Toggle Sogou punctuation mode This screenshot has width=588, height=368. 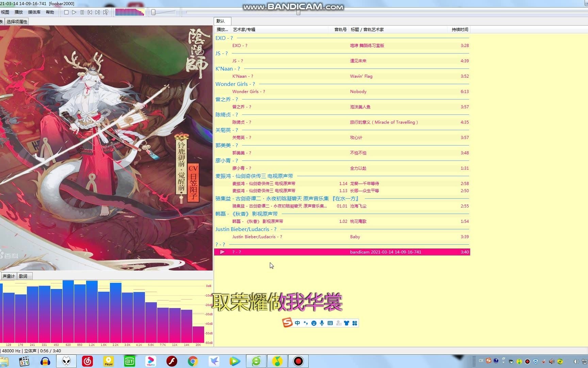point(306,323)
